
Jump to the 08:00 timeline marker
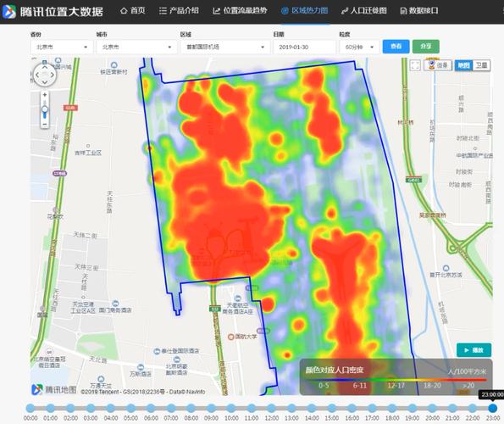point(191,408)
